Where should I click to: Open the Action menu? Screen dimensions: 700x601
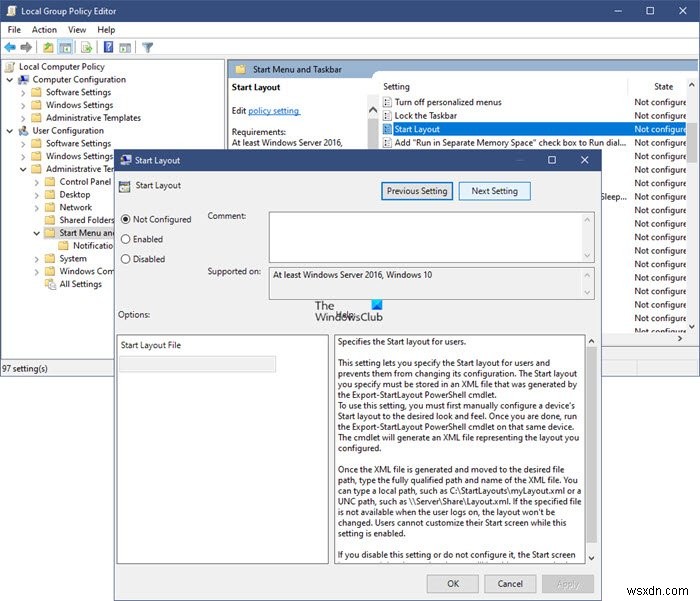click(x=44, y=30)
